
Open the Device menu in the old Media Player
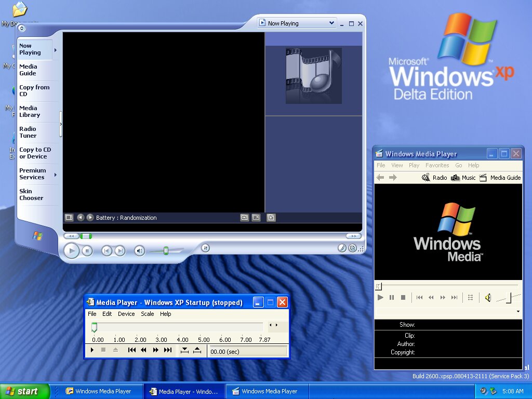coord(126,314)
